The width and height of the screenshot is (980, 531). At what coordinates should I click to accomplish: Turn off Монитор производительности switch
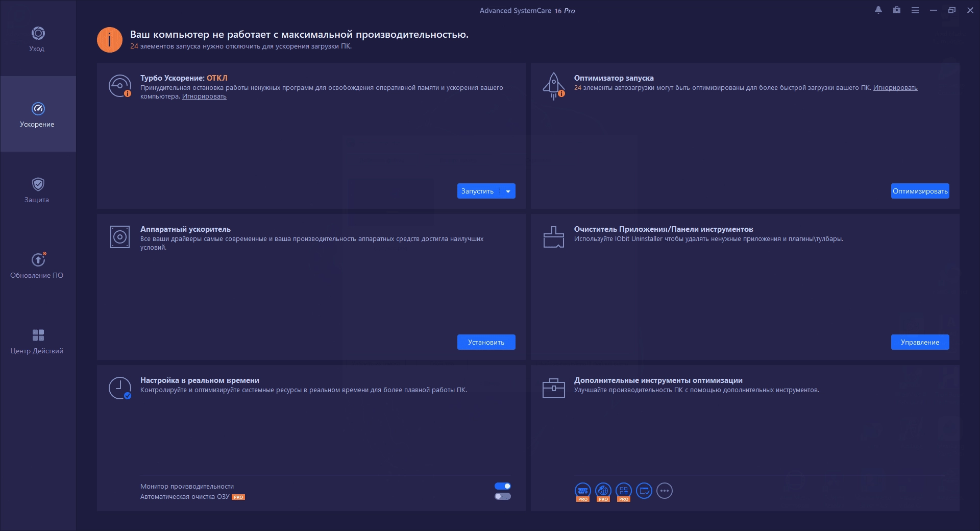tap(503, 486)
